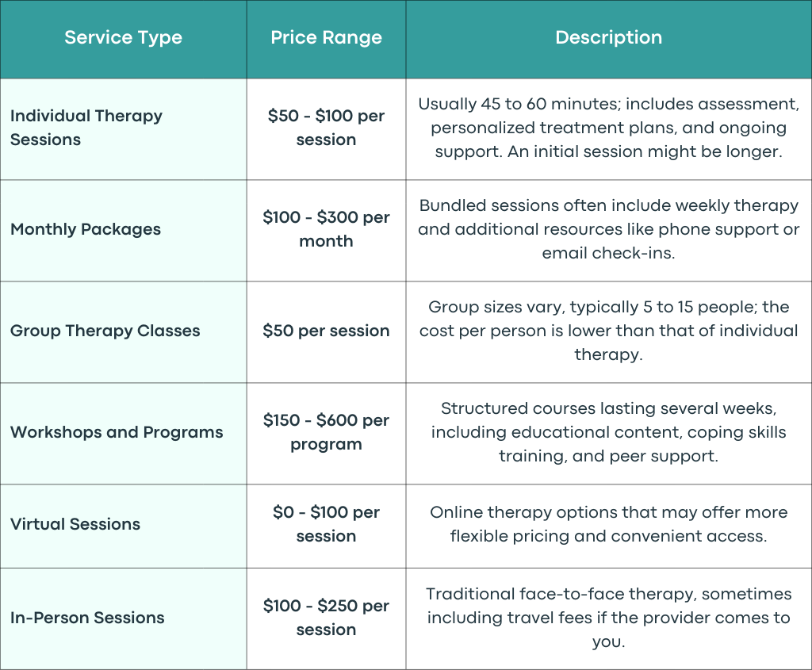Select the Individual Therapy Sessions cell

tap(86, 128)
